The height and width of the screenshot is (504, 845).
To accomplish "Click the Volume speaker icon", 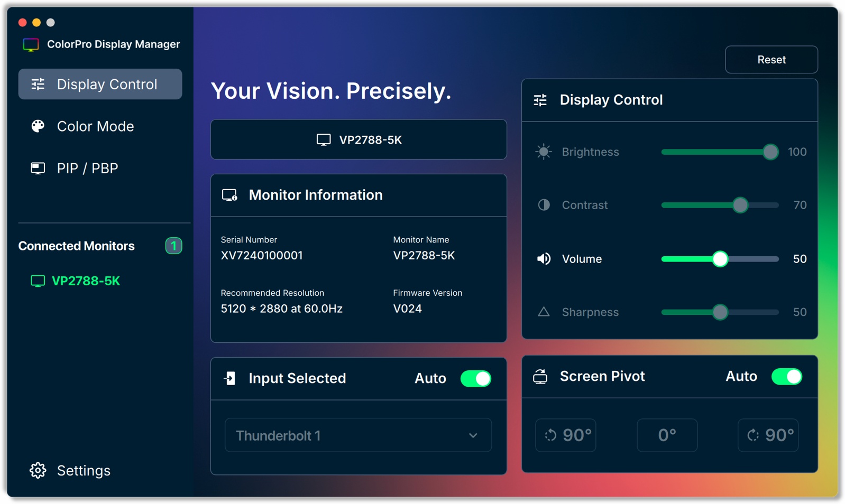I will coord(544,259).
